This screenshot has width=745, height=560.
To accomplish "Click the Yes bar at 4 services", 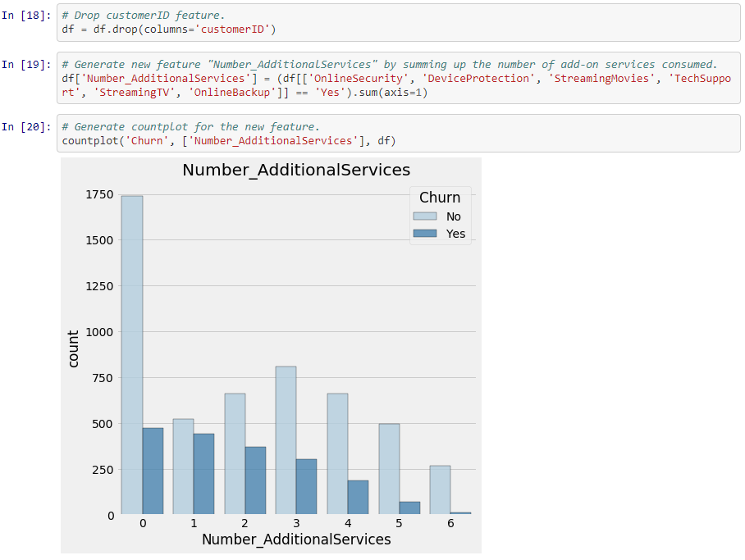I will [x=359, y=498].
